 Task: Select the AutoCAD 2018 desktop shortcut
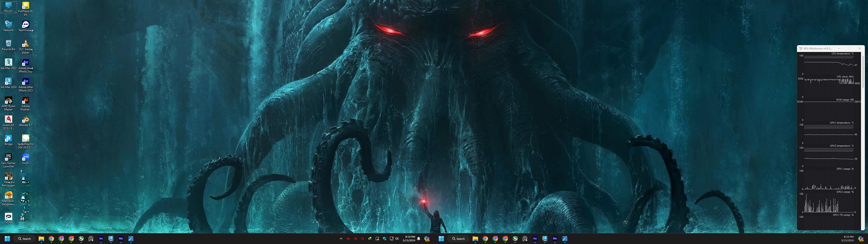[8, 123]
